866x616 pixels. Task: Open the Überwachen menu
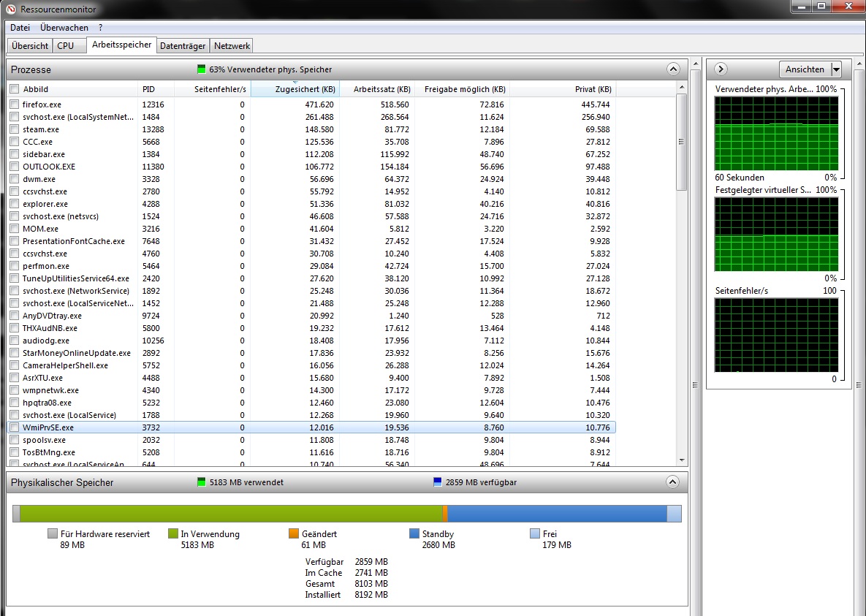64,27
